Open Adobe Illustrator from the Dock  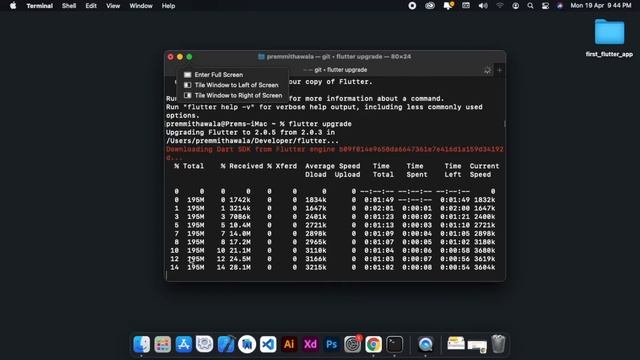(289, 344)
